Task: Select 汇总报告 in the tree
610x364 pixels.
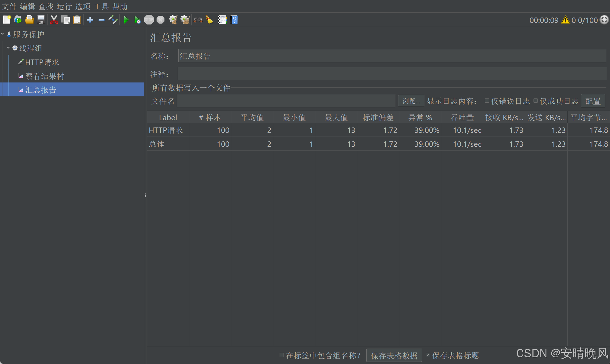Action: pyautogui.click(x=41, y=90)
